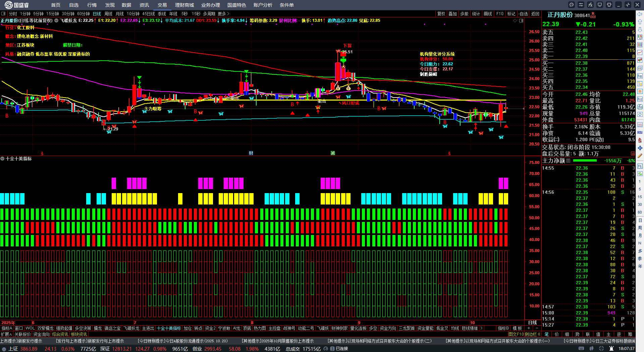Click the -自选 remove watchlist button
The width and height of the screenshot is (644, 352).
coord(523,14)
